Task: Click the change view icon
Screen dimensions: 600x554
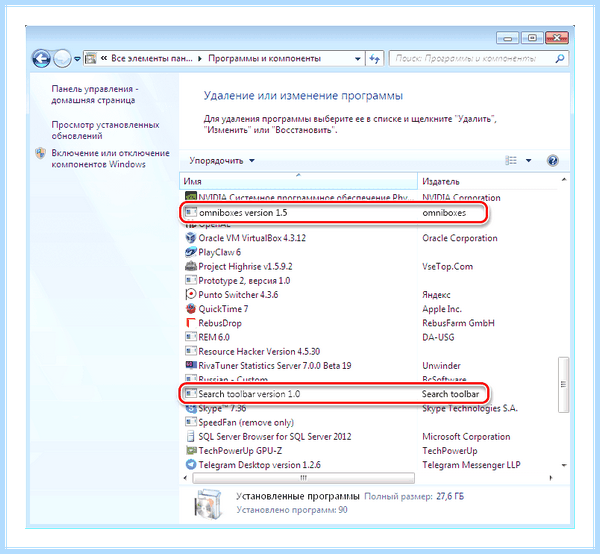Action: tap(511, 160)
